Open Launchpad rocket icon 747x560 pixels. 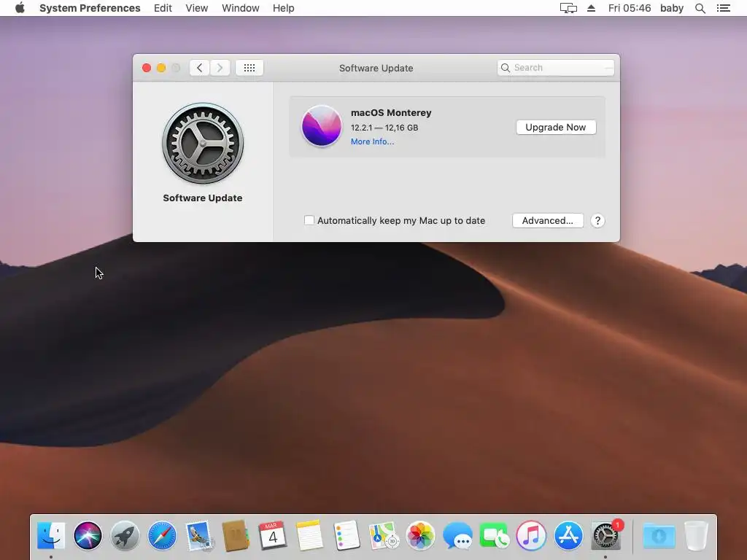pyautogui.click(x=125, y=535)
